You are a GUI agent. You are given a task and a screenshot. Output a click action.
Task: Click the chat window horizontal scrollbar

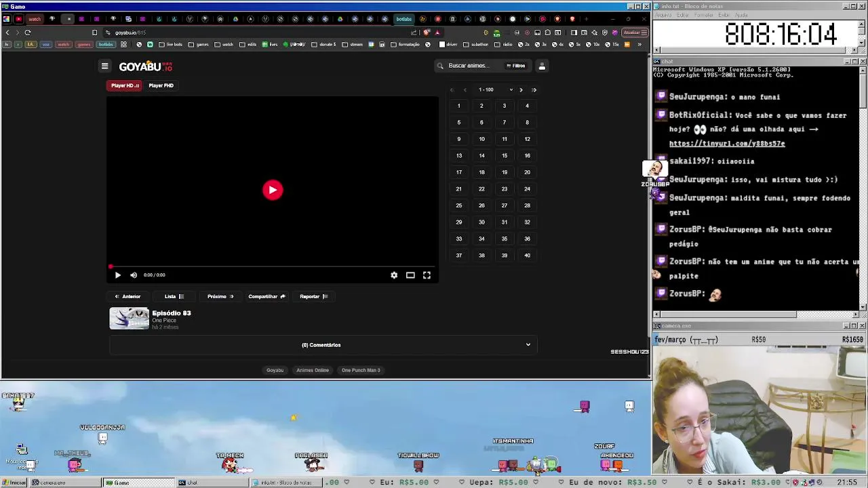tap(755, 314)
